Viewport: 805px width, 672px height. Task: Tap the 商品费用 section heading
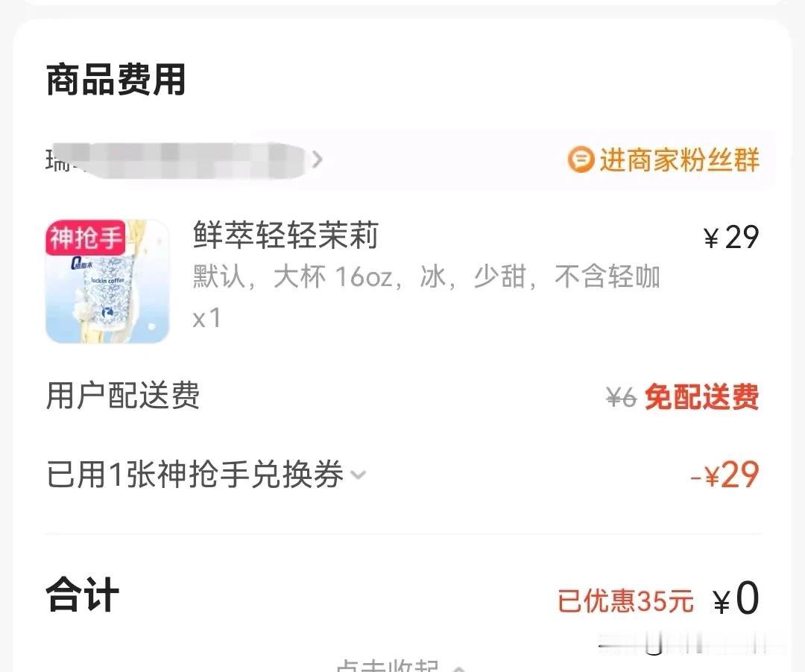click(x=116, y=80)
